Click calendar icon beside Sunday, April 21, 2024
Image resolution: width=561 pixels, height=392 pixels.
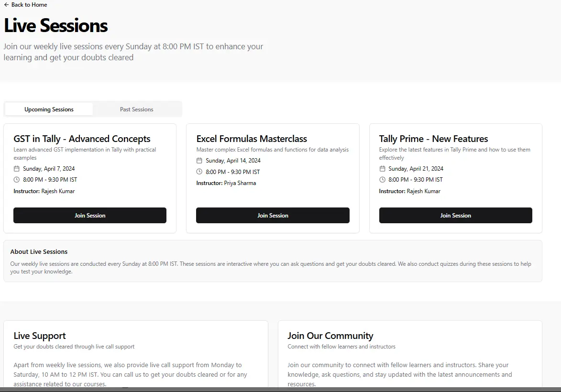coord(382,168)
